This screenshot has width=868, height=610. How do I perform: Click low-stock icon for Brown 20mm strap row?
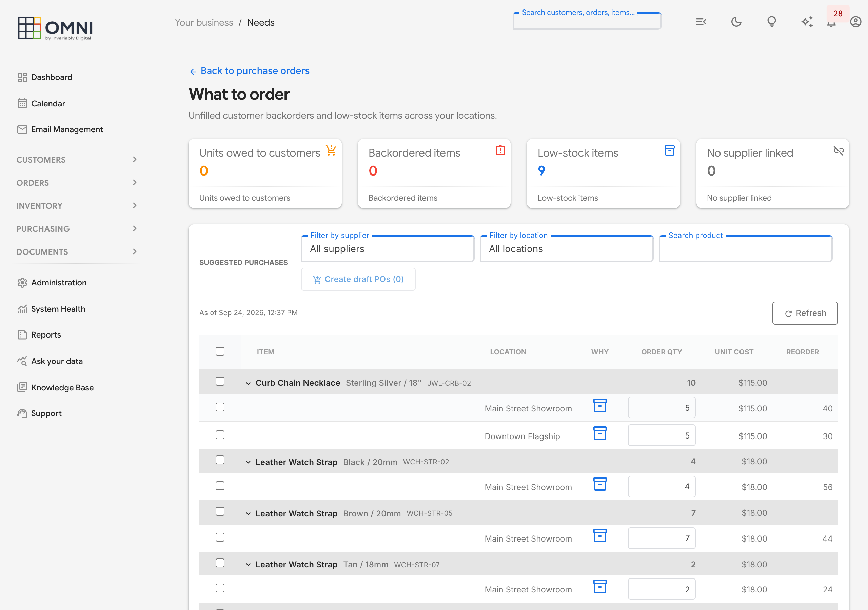pos(600,535)
